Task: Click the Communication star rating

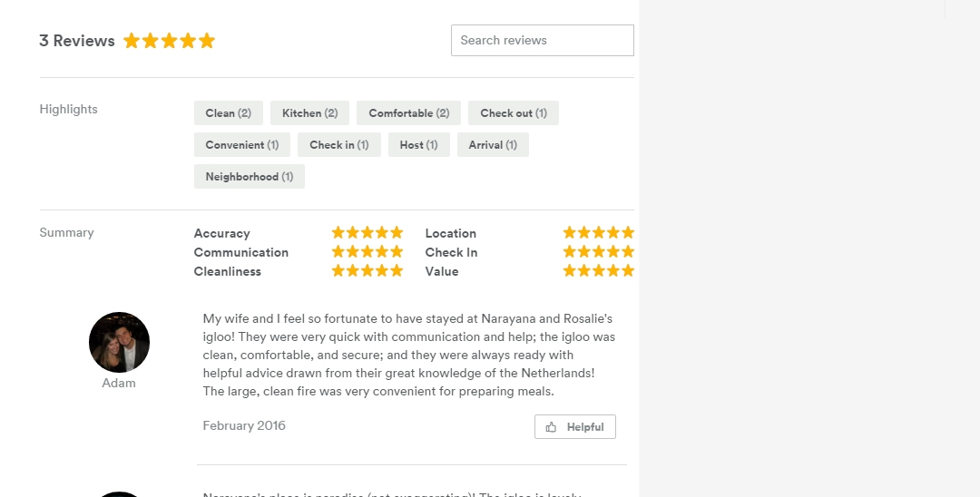Action: point(367,252)
